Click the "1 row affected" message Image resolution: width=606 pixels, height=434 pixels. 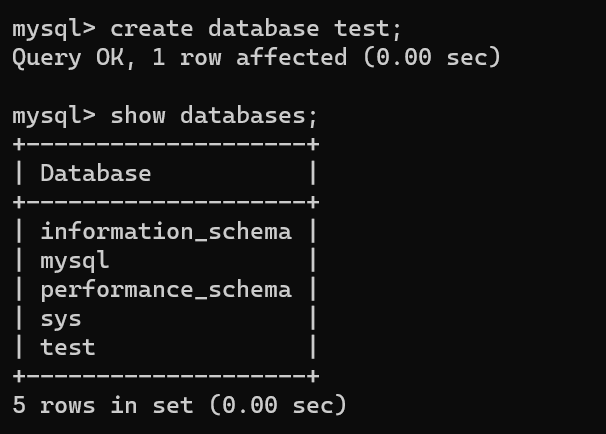pyautogui.click(x=249, y=57)
